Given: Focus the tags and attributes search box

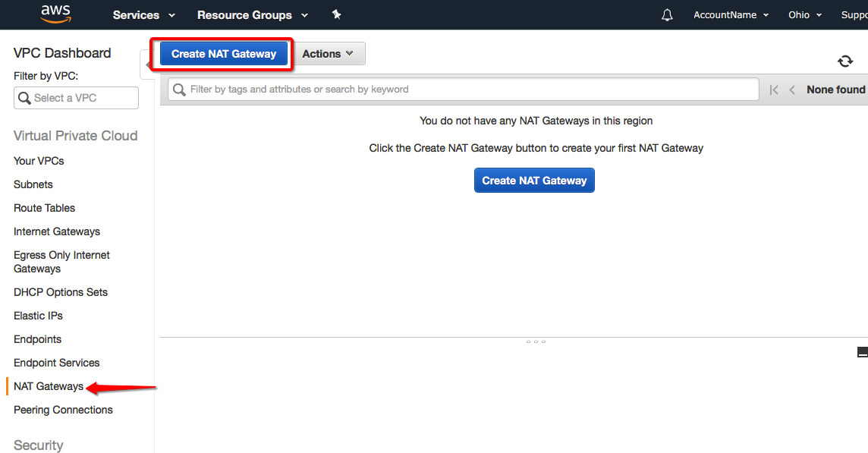Looking at the screenshot, I should [x=463, y=90].
